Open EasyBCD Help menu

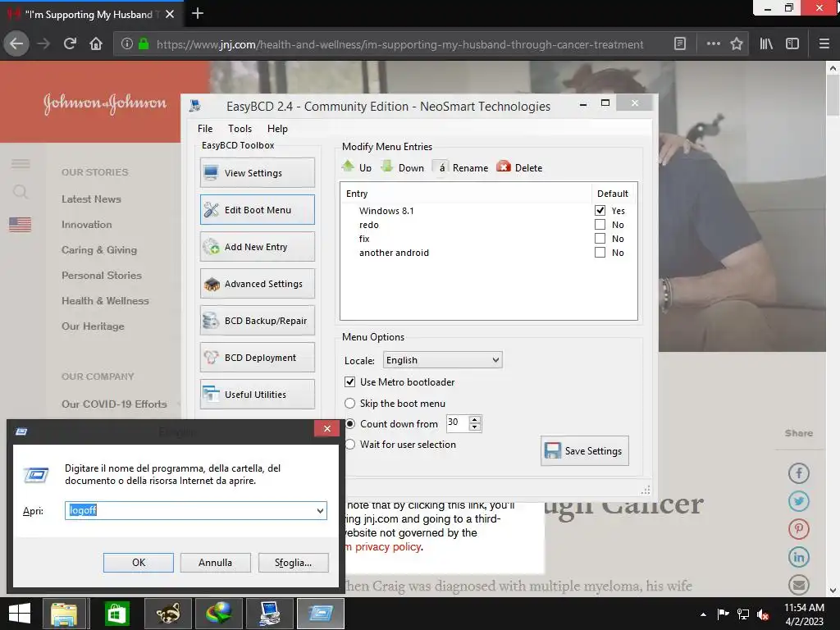(277, 129)
